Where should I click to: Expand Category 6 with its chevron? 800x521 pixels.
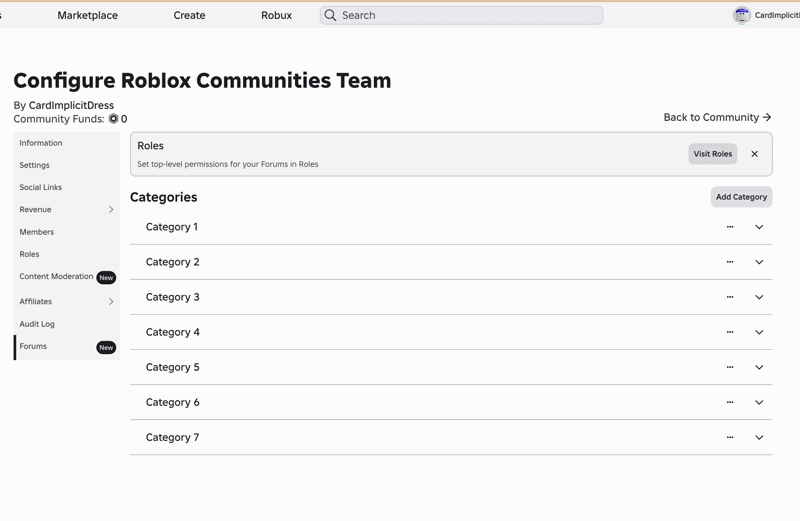[759, 402]
